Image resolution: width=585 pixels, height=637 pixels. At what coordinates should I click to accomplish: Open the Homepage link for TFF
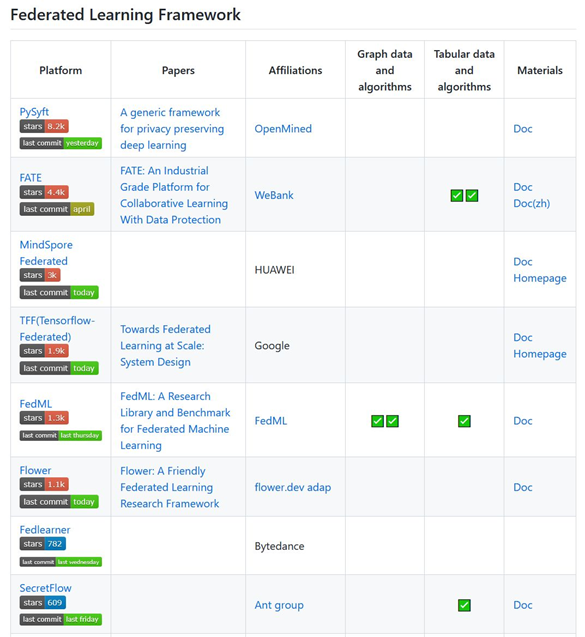pyautogui.click(x=540, y=354)
